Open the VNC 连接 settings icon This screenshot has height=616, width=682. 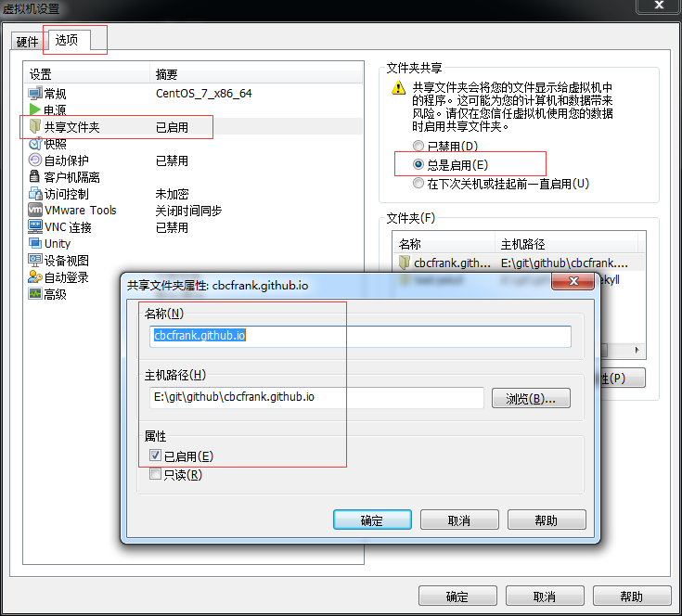point(35,227)
